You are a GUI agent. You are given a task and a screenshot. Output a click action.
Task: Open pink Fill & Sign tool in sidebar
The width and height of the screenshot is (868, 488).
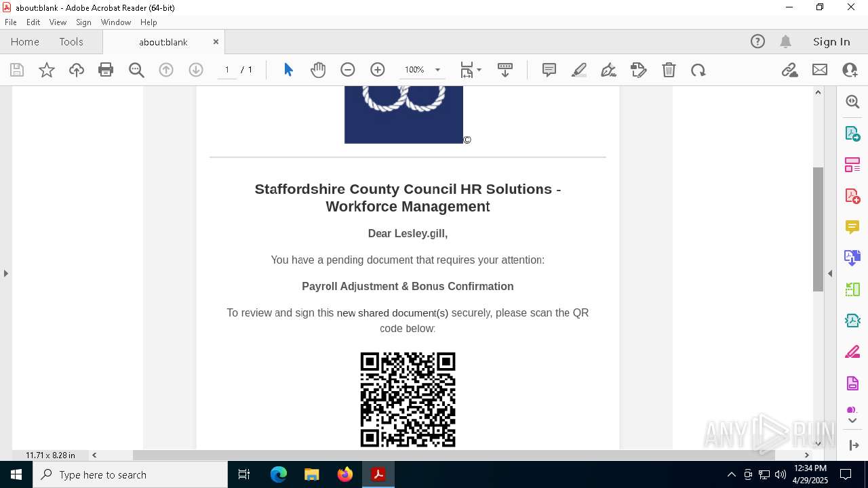[x=852, y=352]
